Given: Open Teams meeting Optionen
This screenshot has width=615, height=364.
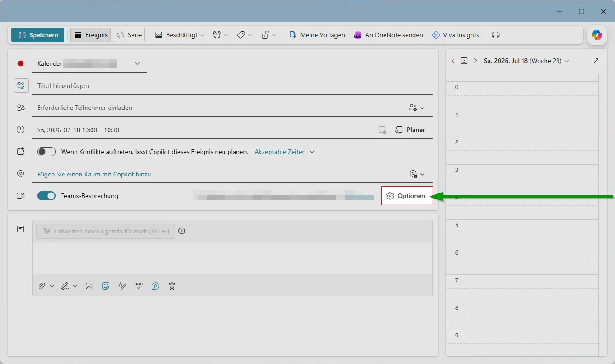Looking at the screenshot, I should tap(407, 196).
